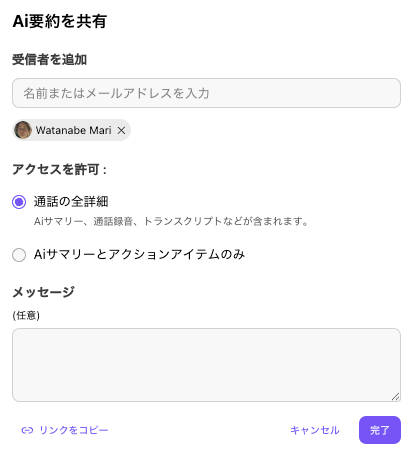
Task: Click the Aiサマリーとアクションアイテムのみ label text
Action: point(139,255)
